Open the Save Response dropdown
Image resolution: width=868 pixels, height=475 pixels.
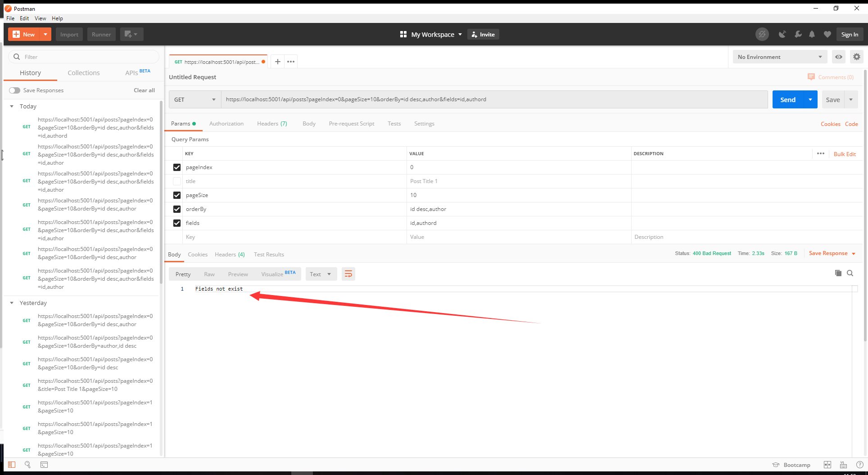(832, 253)
